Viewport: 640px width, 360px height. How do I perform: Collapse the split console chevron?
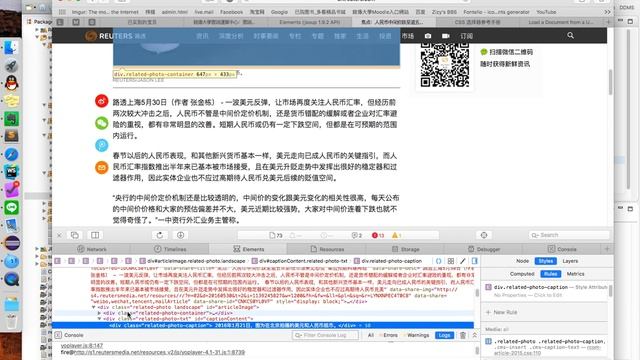point(475,335)
